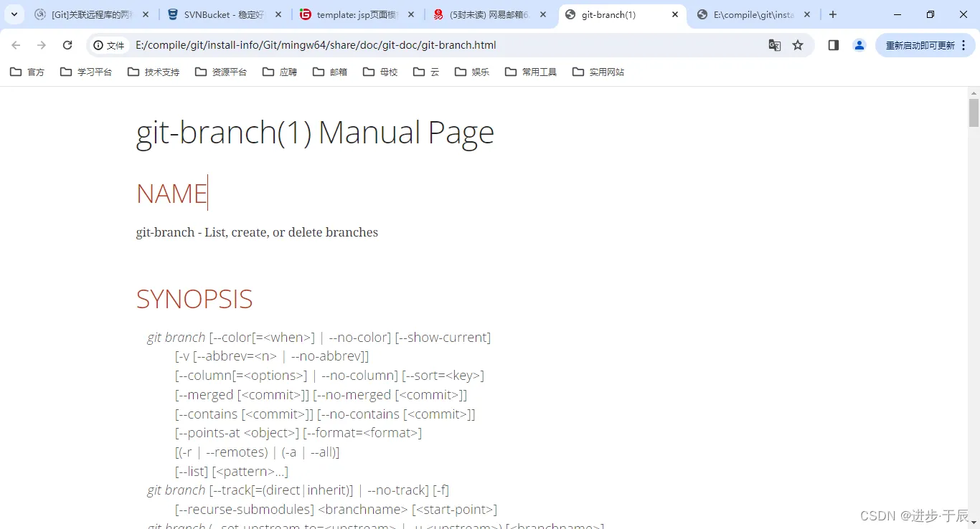Image resolution: width=980 pixels, height=529 pixels.
Task: Close the SVNBucket tab
Action: [278, 14]
